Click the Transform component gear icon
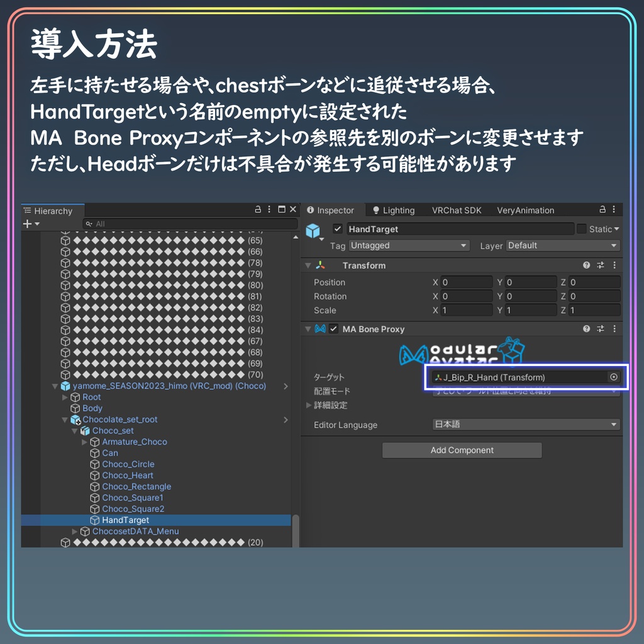Image resolution: width=644 pixels, height=644 pixels. [x=614, y=265]
